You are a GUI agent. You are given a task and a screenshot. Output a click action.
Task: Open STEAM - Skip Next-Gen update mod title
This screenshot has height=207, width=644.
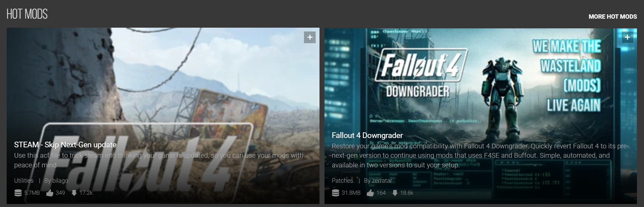[x=65, y=145]
